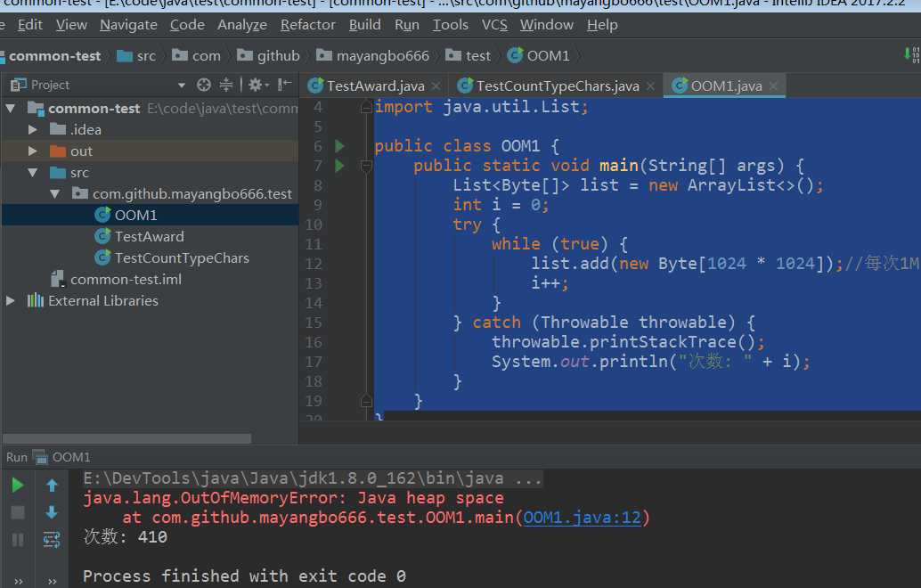Click test breadcrumb in navigation bar

click(469, 56)
